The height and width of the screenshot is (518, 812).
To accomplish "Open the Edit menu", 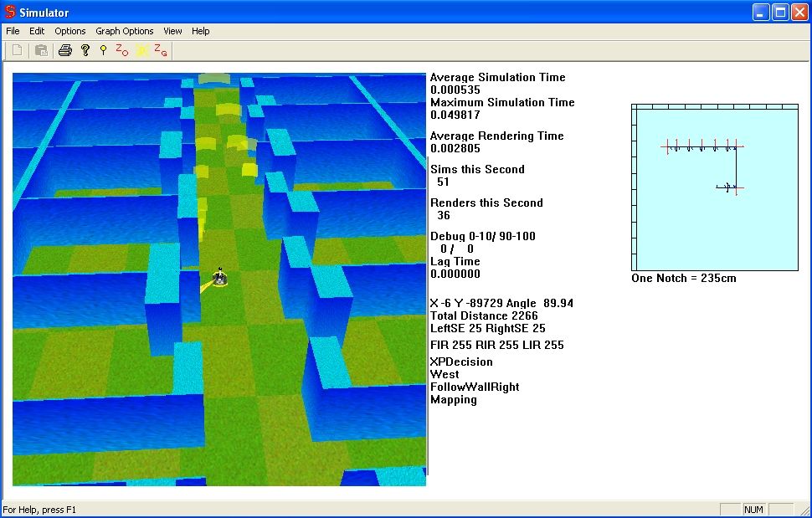I will coord(37,31).
